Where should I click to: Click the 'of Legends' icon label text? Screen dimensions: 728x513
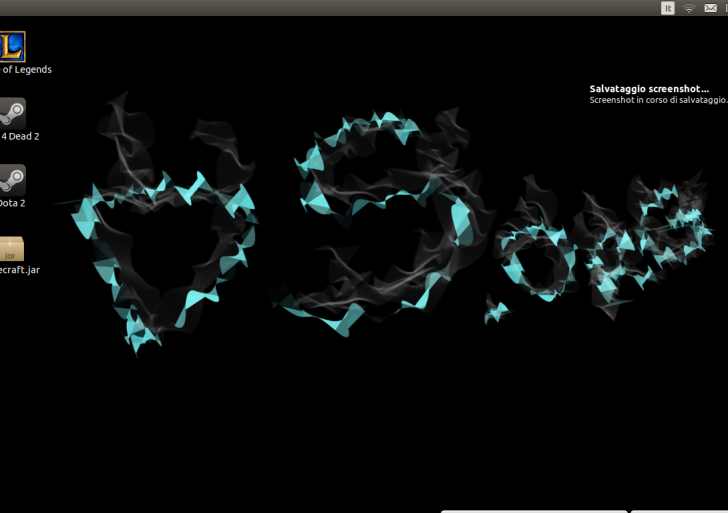[26, 70]
